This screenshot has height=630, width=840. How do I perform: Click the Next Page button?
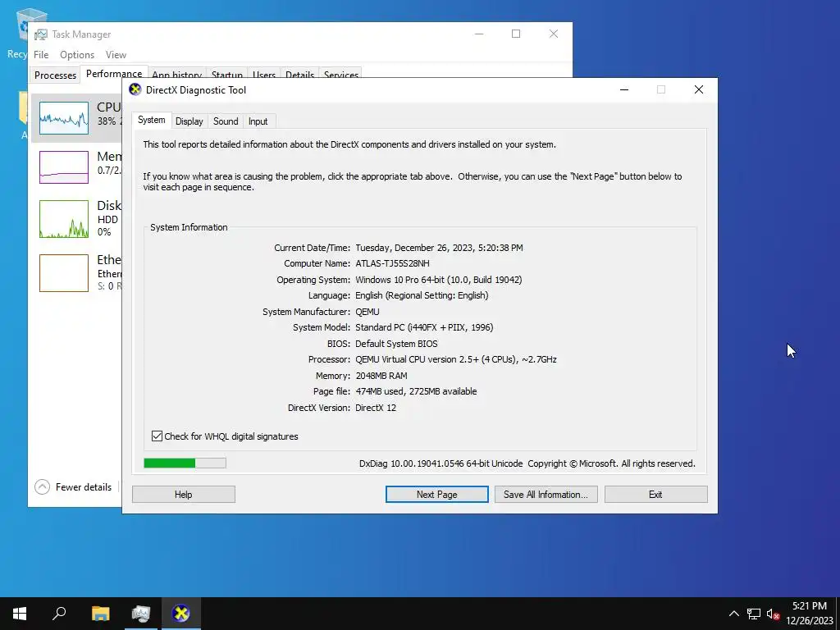(x=436, y=495)
